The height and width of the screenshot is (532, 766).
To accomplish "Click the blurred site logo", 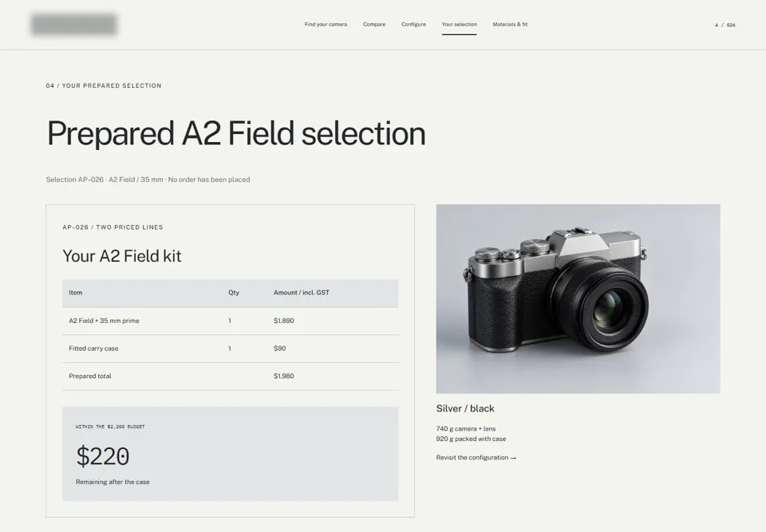I will [73, 25].
